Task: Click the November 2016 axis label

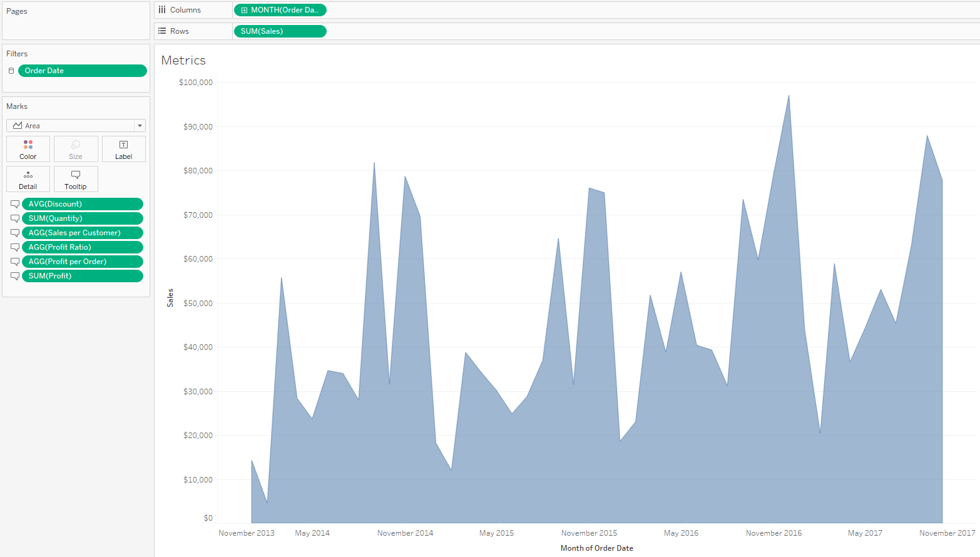Action: pos(774,533)
